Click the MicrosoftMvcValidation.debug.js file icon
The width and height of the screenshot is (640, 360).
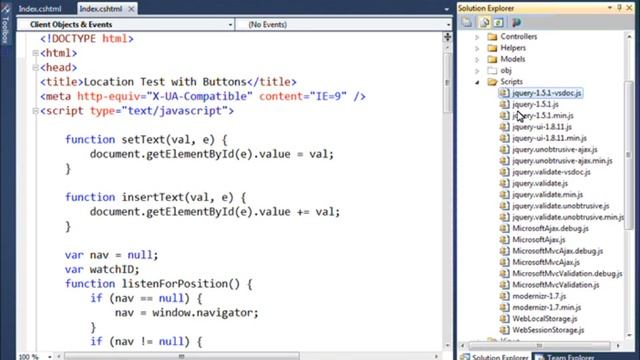point(504,273)
